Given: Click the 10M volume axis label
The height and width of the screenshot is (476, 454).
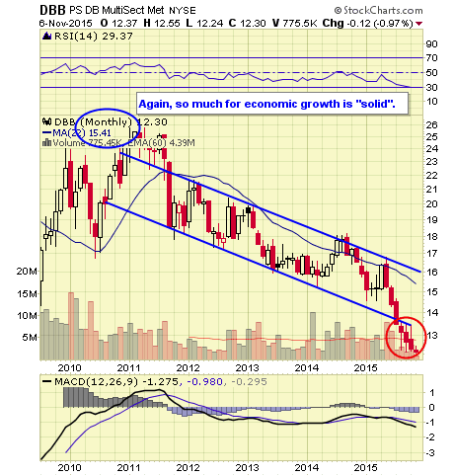Looking at the screenshot, I should 27,316.
